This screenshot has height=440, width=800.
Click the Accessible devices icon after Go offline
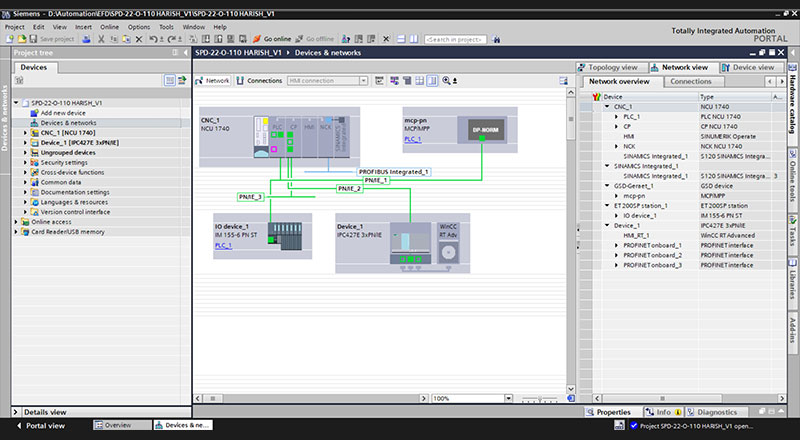(346, 39)
